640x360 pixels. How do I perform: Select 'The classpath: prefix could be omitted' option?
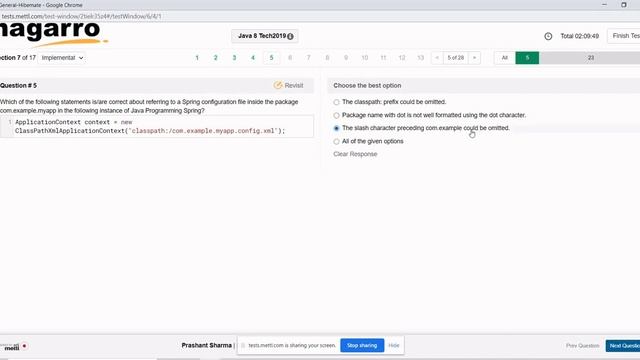coord(336,102)
